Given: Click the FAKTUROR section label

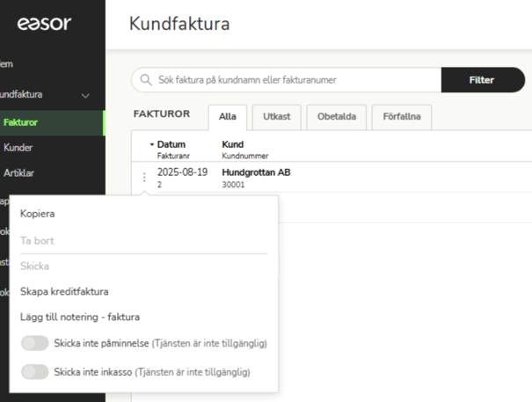Looking at the screenshot, I should pyautogui.click(x=162, y=113).
